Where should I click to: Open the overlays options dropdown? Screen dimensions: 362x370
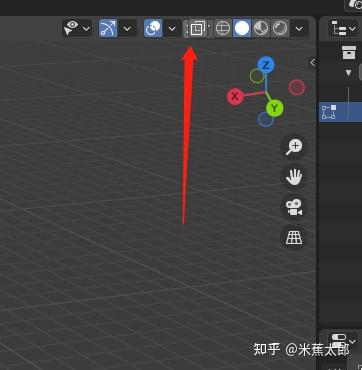(x=172, y=28)
